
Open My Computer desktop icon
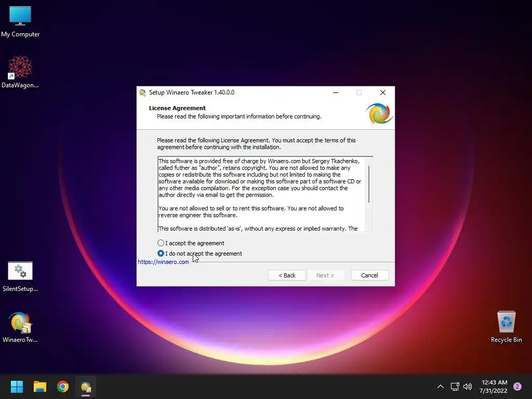20,21
